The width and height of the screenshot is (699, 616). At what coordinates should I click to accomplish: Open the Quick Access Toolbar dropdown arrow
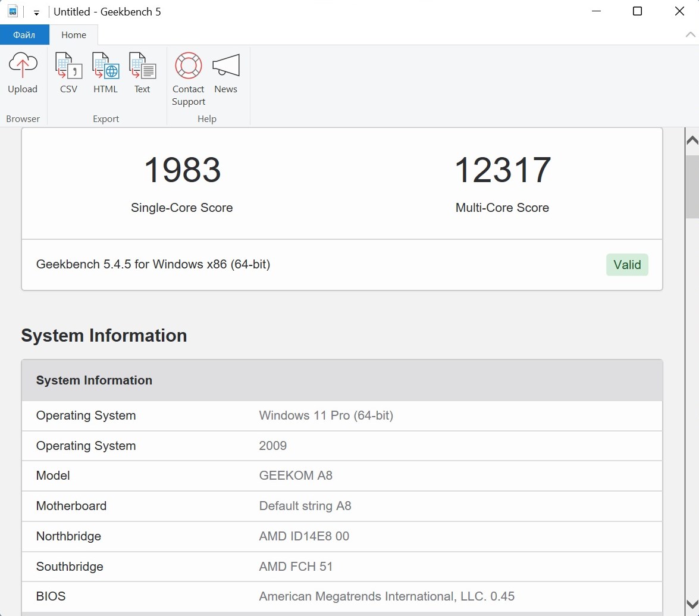[x=36, y=12]
